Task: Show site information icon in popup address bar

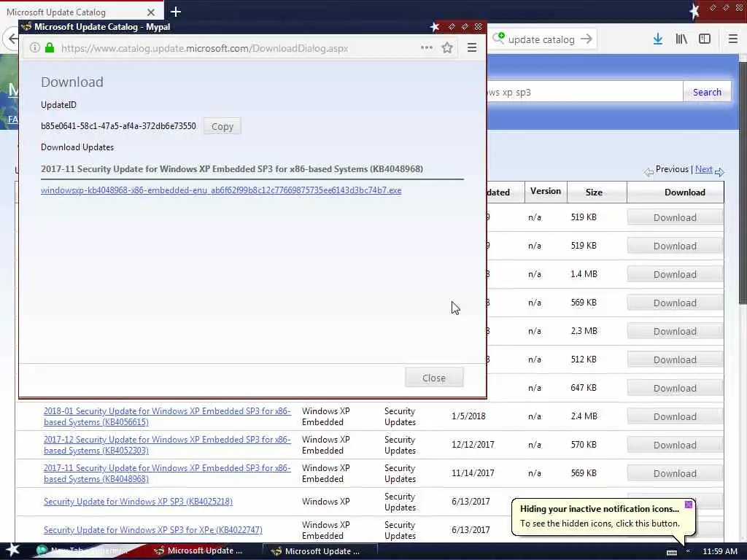Action: [x=35, y=47]
